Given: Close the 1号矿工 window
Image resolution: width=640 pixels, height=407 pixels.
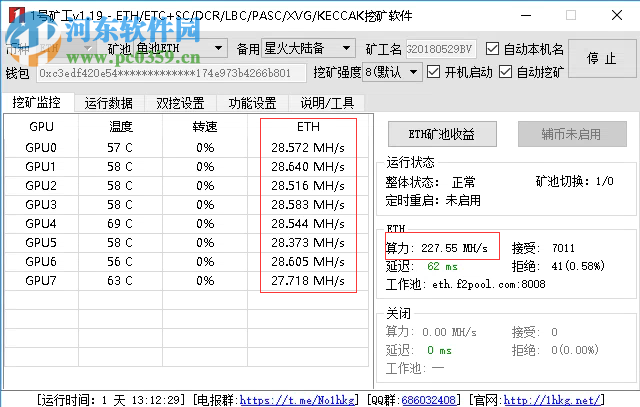Looking at the screenshot, I should [617, 16].
